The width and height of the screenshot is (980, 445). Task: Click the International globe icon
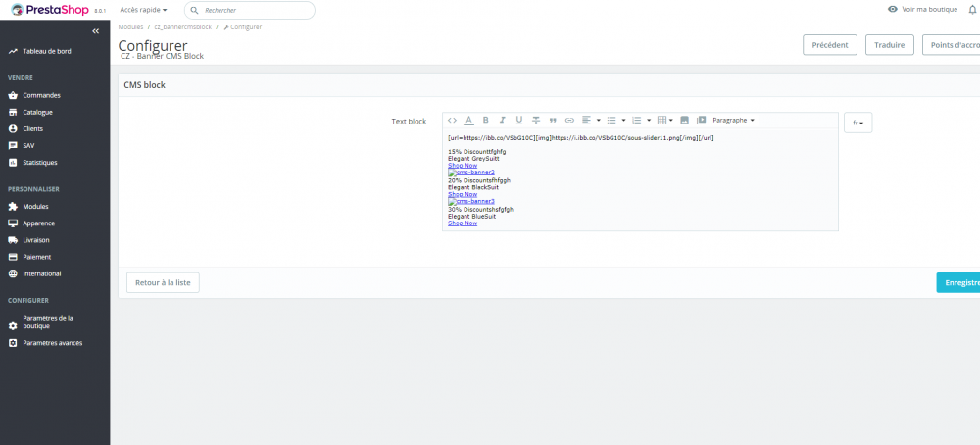[x=13, y=273]
